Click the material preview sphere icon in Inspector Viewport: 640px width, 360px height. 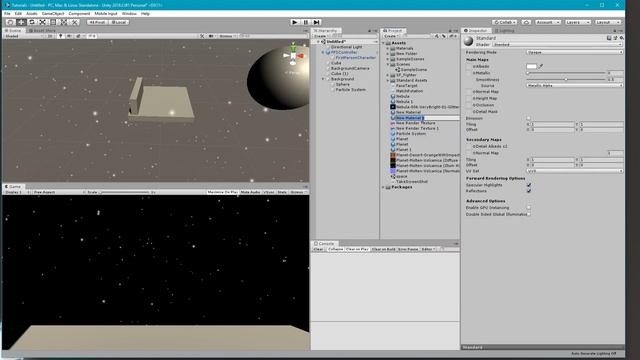click(x=469, y=41)
